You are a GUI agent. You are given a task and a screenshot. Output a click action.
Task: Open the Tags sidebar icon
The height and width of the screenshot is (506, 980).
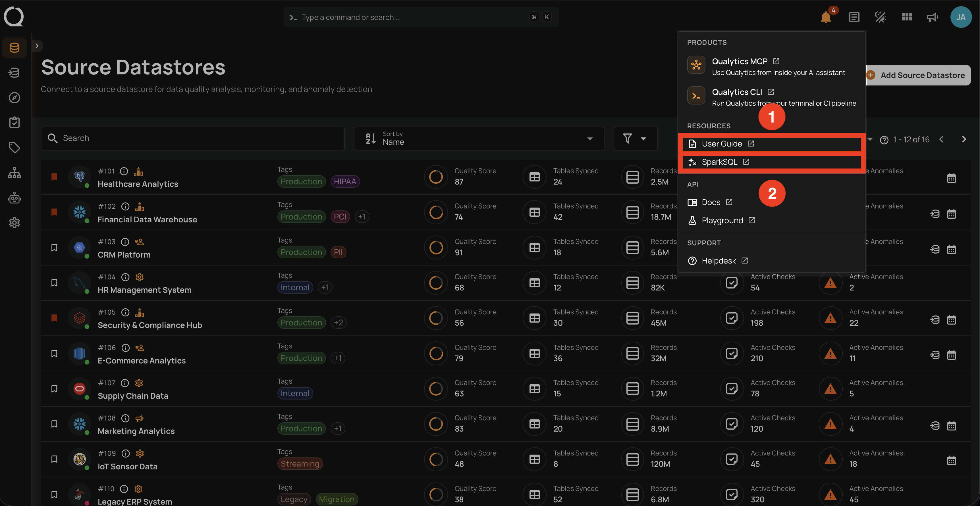tap(14, 147)
